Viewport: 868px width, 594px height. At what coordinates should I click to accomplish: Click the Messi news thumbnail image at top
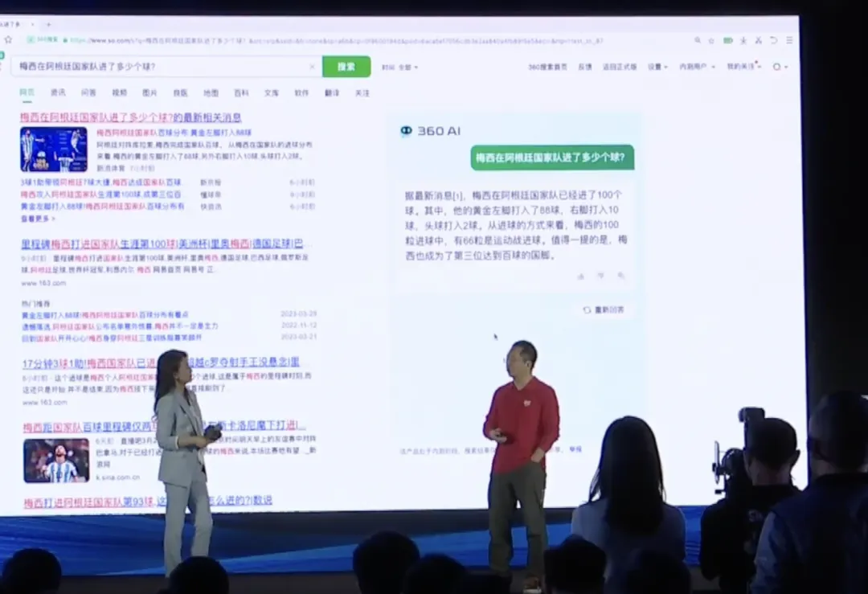(x=54, y=149)
